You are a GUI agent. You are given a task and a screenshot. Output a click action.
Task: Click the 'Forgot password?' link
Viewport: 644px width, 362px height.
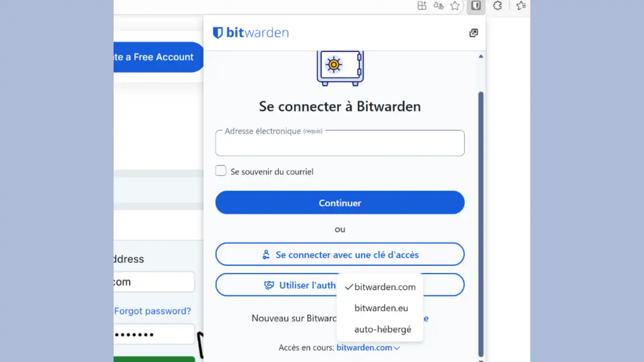[152, 311]
